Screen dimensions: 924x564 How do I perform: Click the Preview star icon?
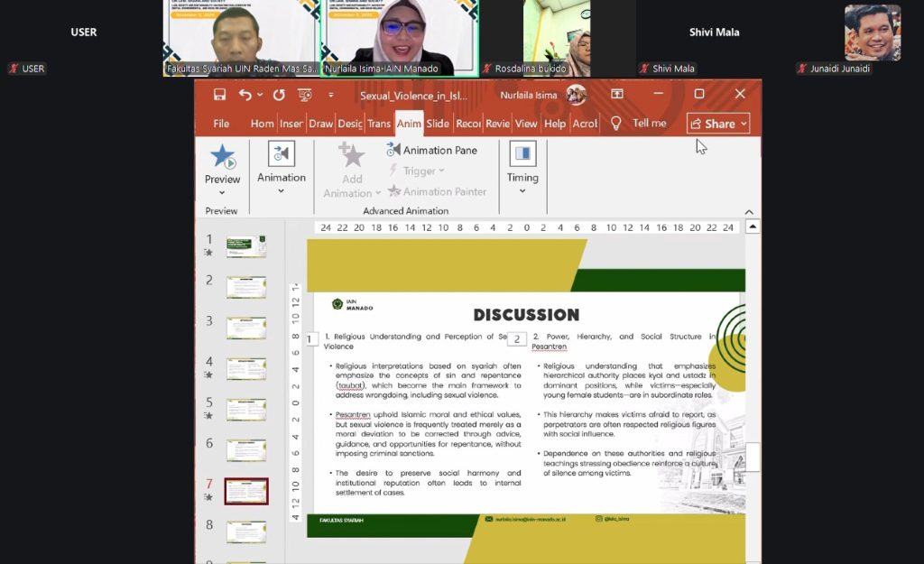(x=222, y=157)
